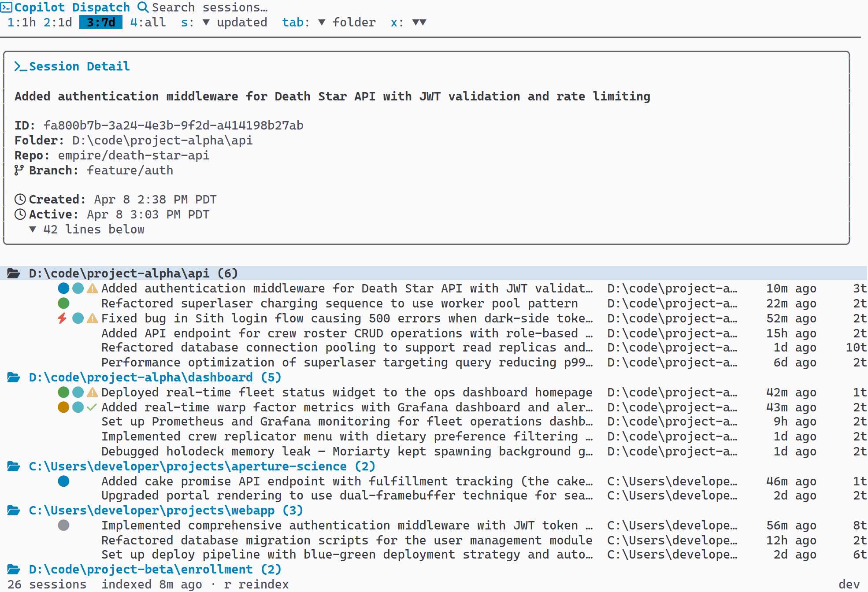Viewport: 868px width, 592px height.
Task: Click the dev label in status bar
Action: 849,585
